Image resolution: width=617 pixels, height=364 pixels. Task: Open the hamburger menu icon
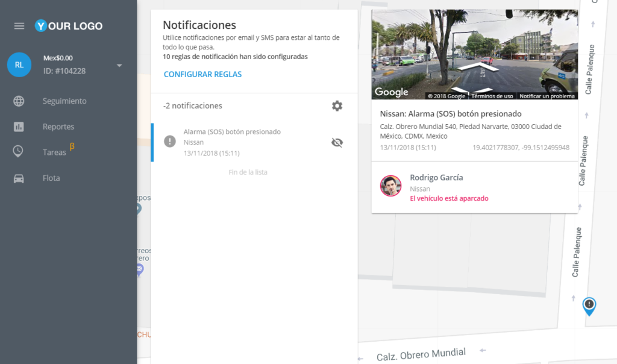(19, 26)
